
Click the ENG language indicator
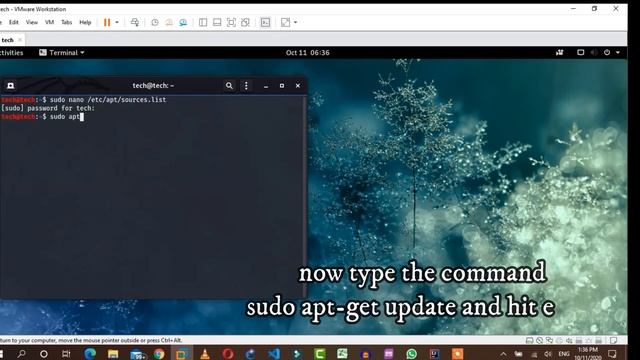(x=564, y=354)
